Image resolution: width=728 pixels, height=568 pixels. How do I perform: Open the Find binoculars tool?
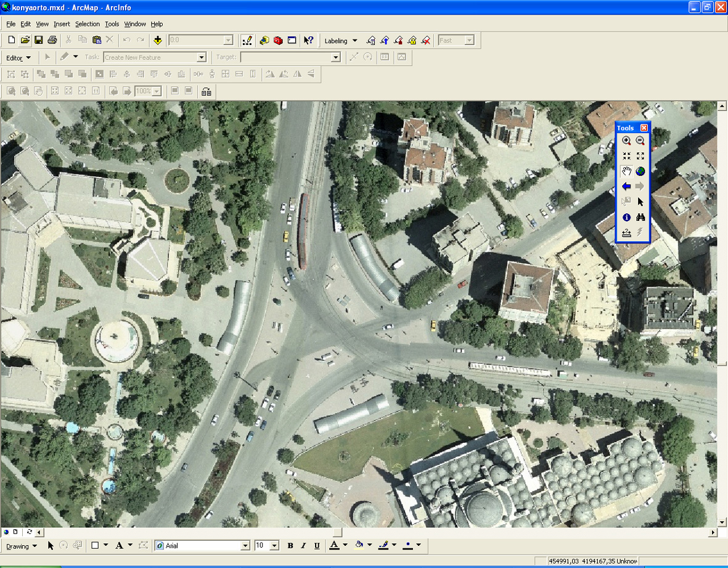(x=640, y=217)
